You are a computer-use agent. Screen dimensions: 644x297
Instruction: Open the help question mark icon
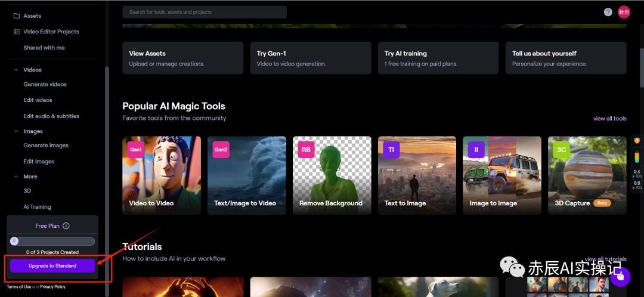point(608,12)
